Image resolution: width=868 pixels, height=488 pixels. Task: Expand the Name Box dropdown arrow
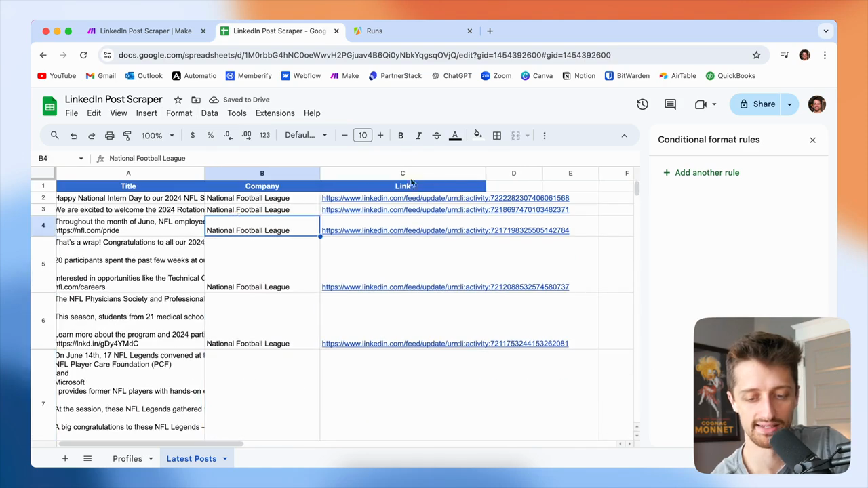pos(81,159)
